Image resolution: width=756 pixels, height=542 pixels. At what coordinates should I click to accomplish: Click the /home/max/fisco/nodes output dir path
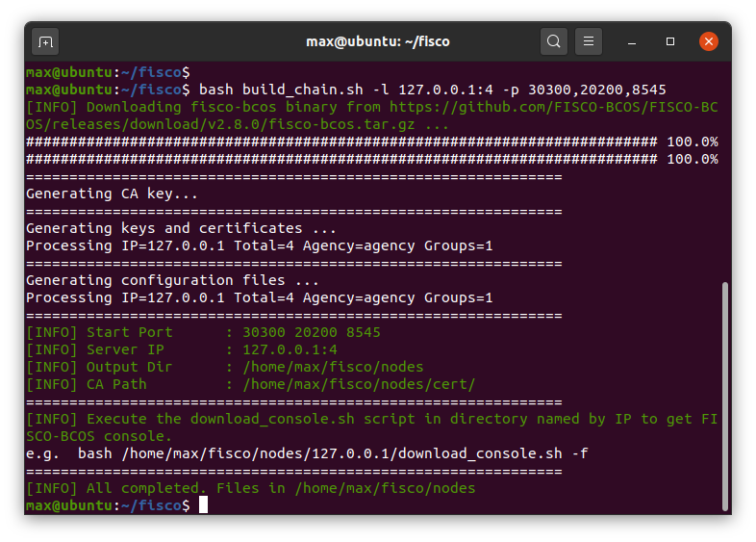(333, 367)
